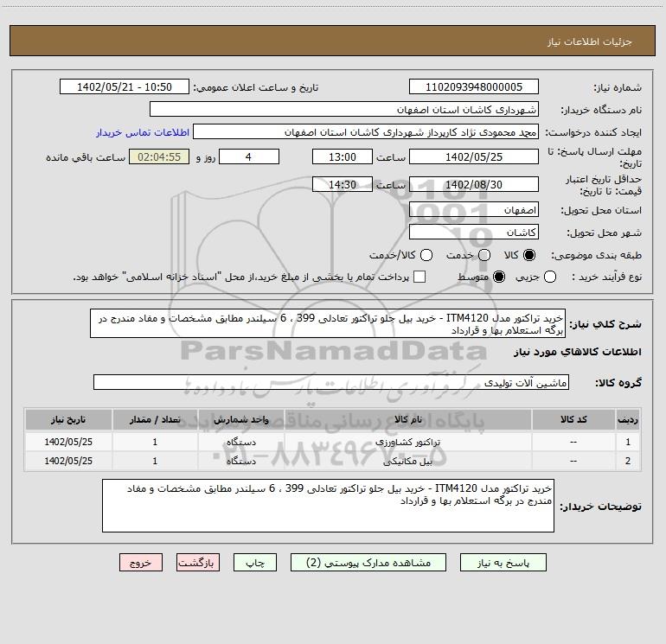Select the خدمت radio button

[x=484, y=255]
